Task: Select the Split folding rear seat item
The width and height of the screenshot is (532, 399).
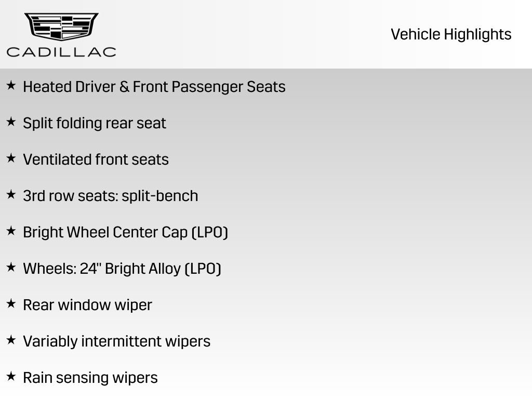Action: point(95,123)
